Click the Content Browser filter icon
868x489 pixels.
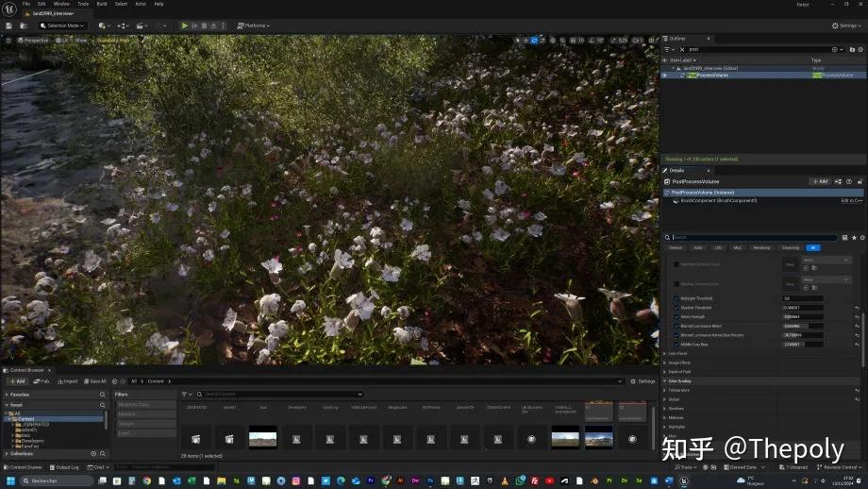[x=186, y=395]
